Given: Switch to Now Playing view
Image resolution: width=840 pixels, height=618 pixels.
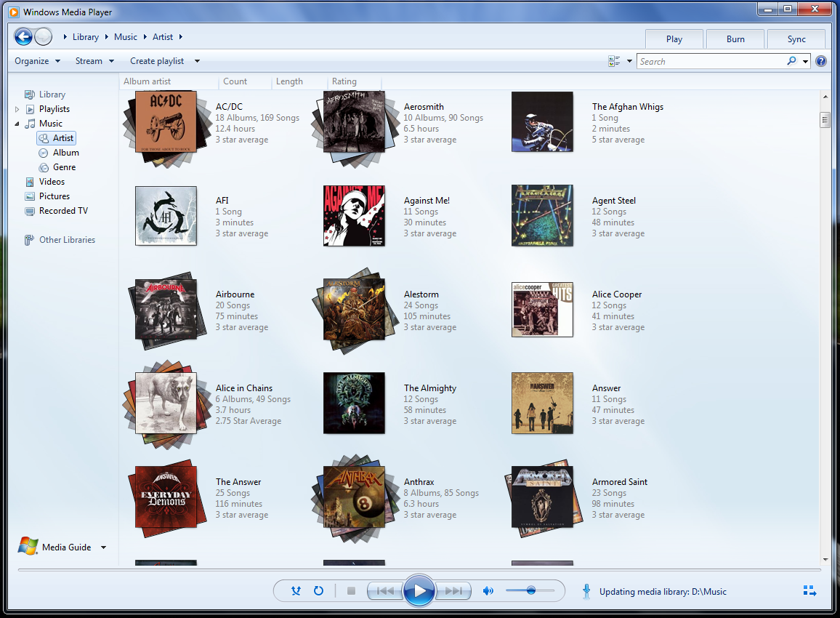Looking at the screenshot, I should click(809, 590).
